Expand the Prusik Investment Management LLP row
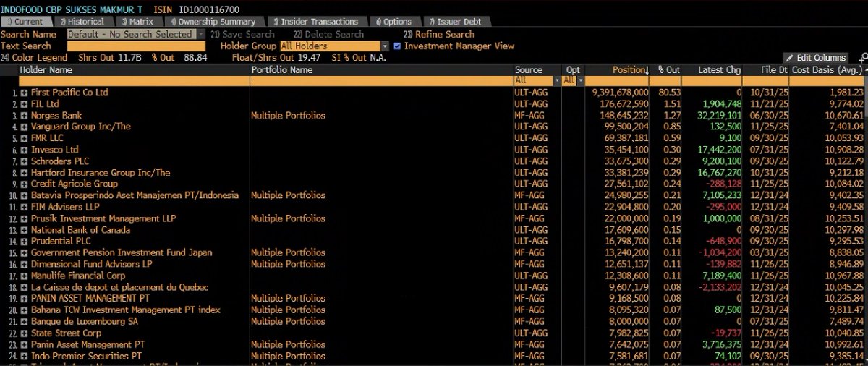Image resolution: width=868 pixels, height=366 pixels. click(x=24, y=218)
